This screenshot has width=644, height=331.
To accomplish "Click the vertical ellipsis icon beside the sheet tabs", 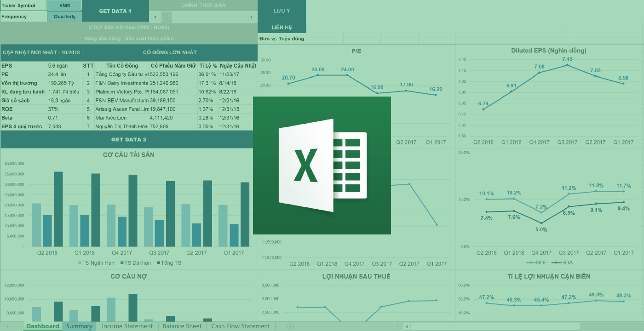I will [x=397, y=326].
